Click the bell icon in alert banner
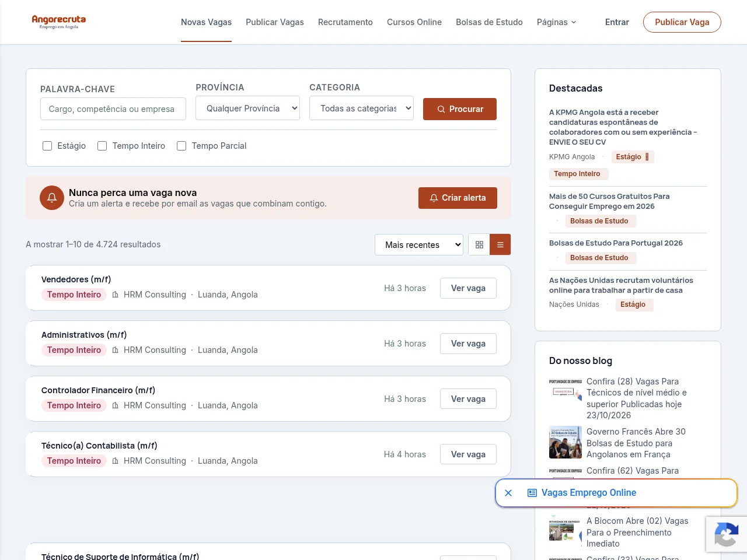This screenshot has width=747, height=560. point(52,198)
